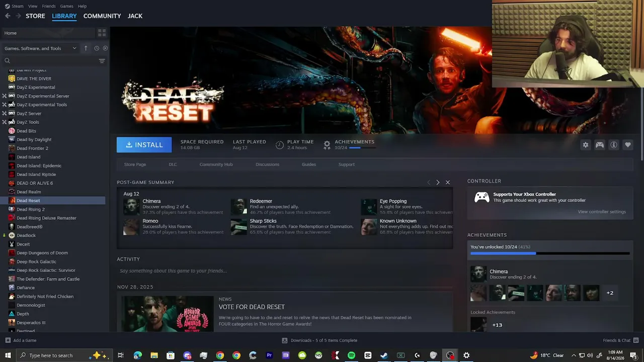Open Sharp Sticks achievement icon
The height and width of the screenshot is (362, 644).
coord(239,226)
